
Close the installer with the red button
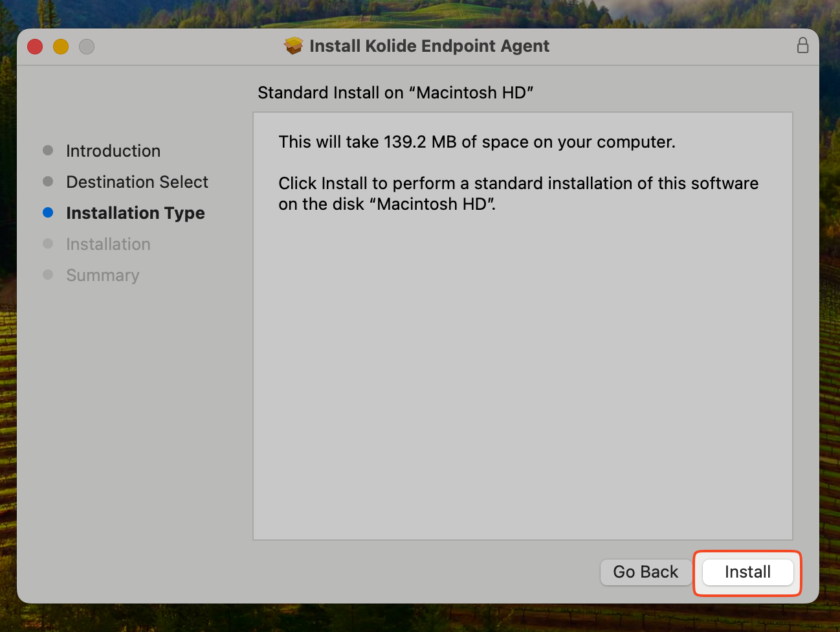point(35,47)
